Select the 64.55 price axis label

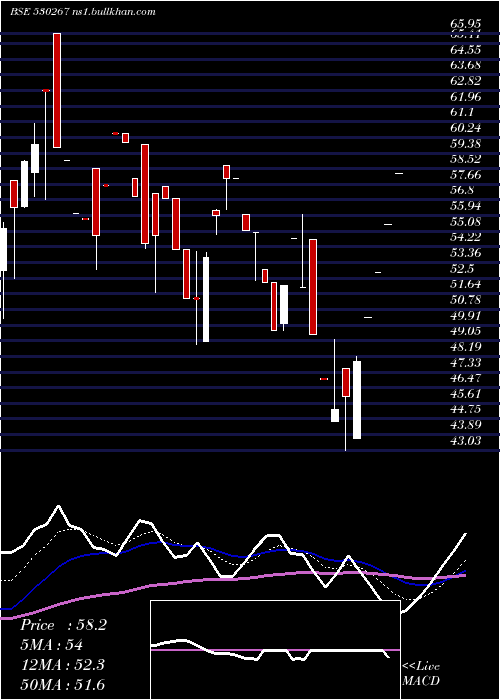coord(466,49)
